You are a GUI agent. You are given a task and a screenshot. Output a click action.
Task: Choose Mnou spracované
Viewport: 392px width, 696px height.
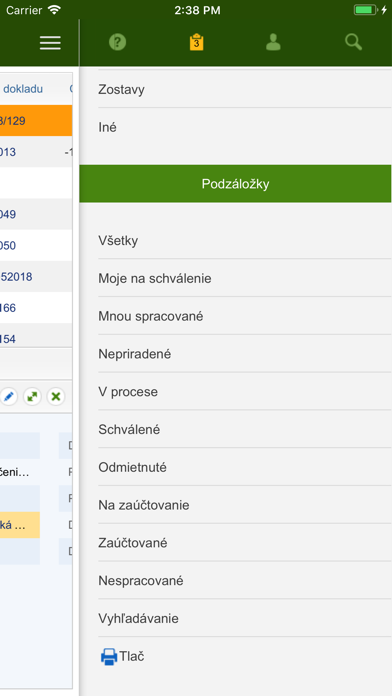point(244,316)
